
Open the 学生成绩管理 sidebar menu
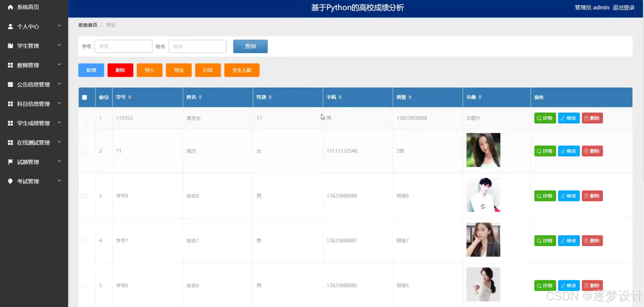click(x=34, y=123)
